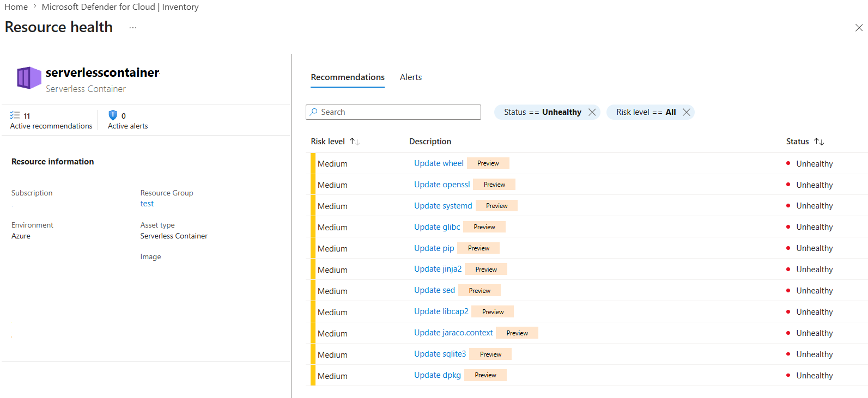Screen dimensions: 868x398
Task: Click the Serverless Container asset type value
Action: [174, 236]
